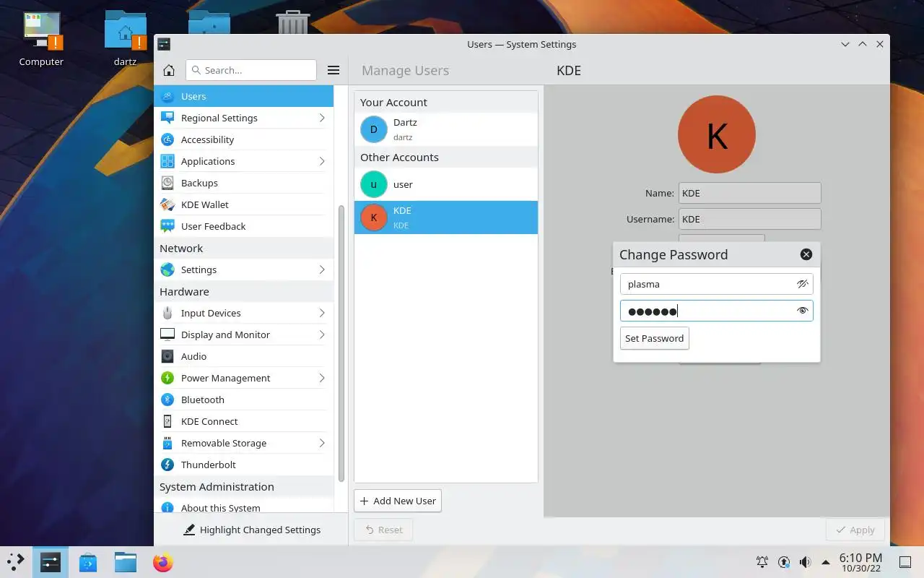Click the Apply button
Image resolution: width=924 pixels, height=578 pixels.
[x=855, y=530]
